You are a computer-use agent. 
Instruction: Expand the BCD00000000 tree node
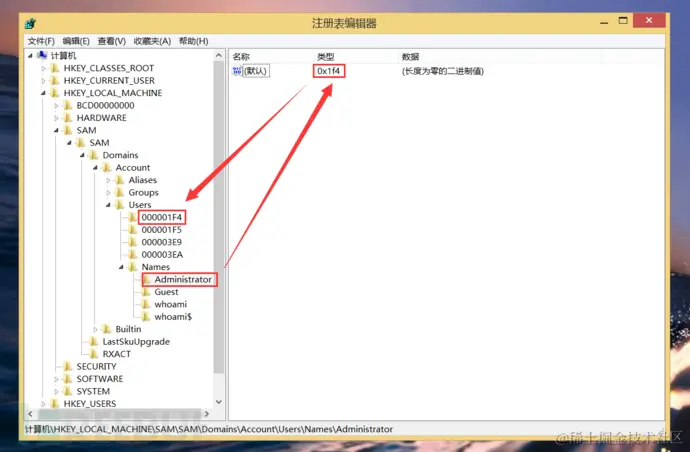(x=56, y=106)
